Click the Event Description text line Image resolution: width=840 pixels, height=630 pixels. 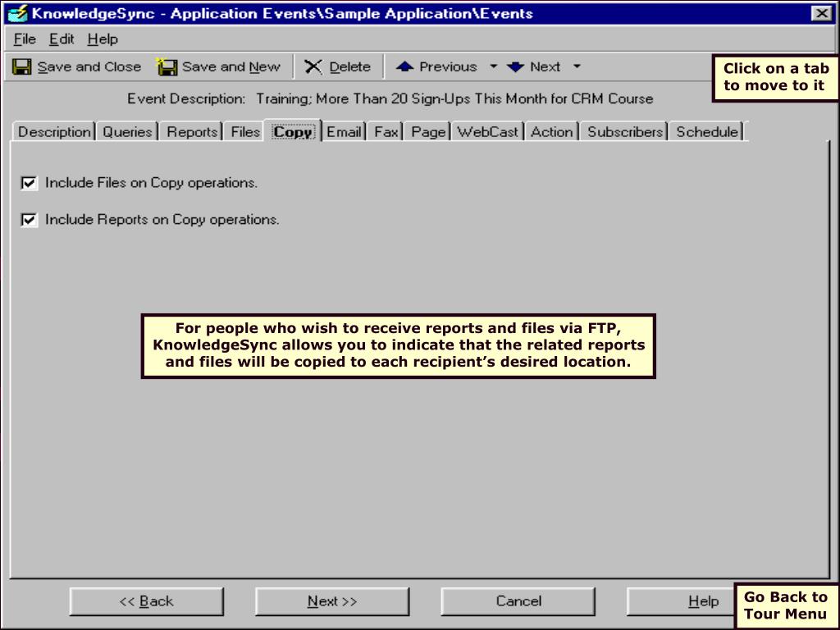[x=390, y=99]
